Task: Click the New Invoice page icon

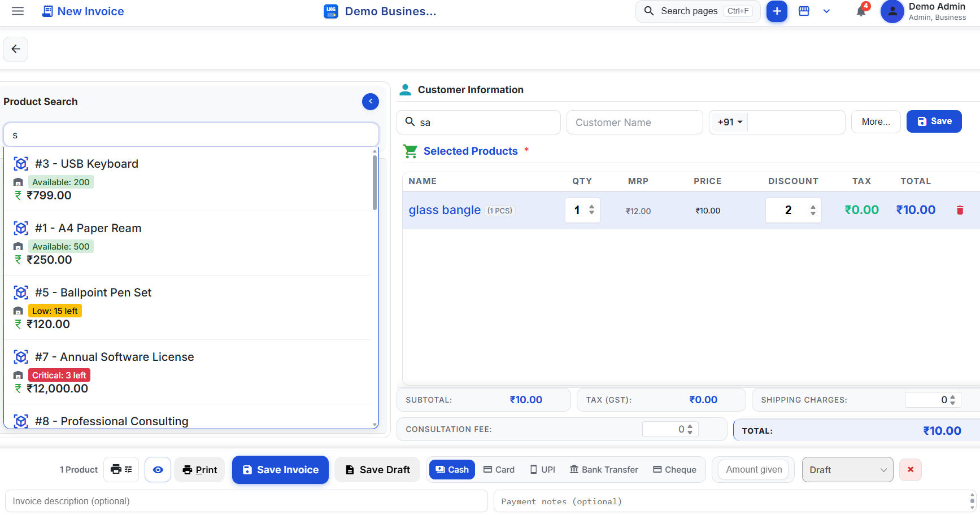Action: 48,11
